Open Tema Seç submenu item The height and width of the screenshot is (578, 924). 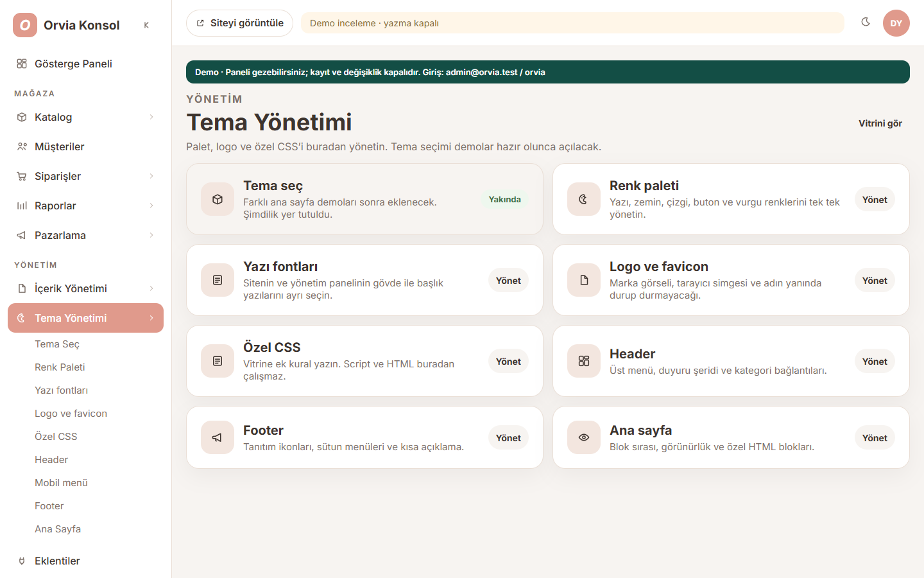[x=57, y=344]
